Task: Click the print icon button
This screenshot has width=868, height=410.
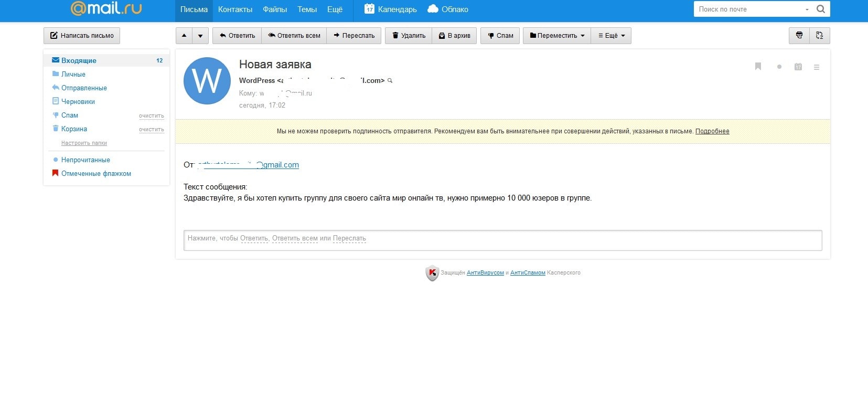Action: pos(799,36)
